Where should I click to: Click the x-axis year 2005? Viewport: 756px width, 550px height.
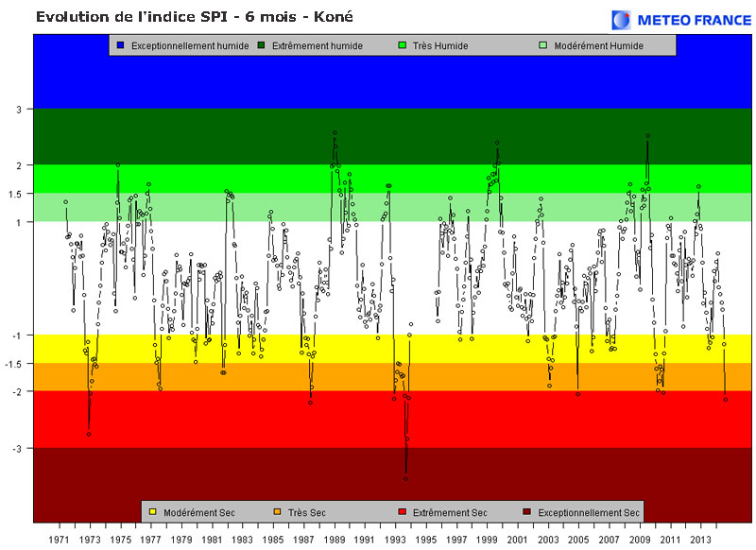[578, 540]
